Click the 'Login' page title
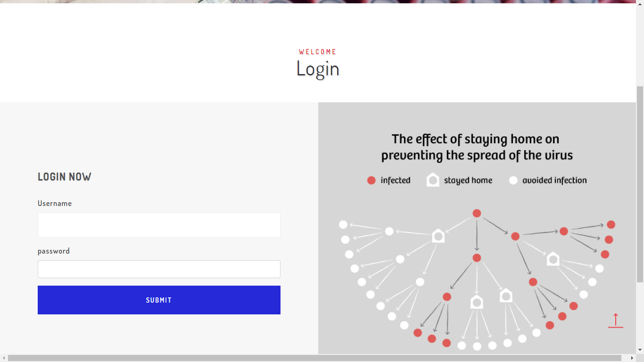644x362 pixels. pyautogui.click(x=318, y=68)
